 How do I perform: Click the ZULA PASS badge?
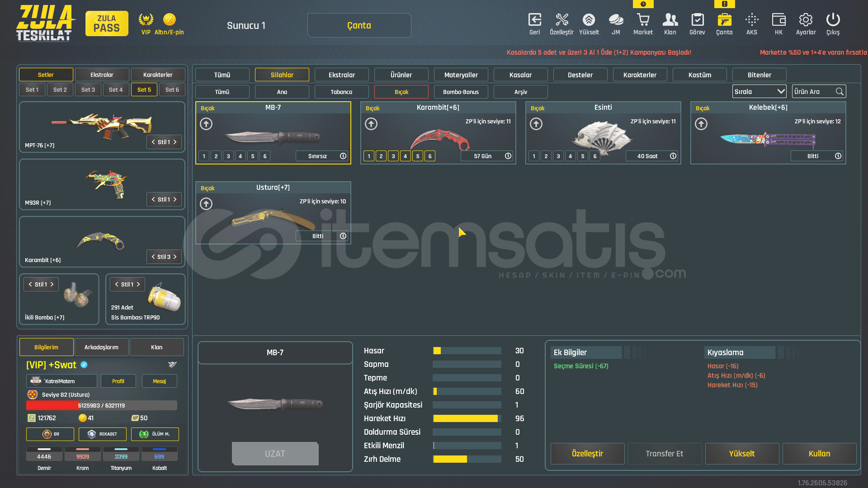[107, 23]
